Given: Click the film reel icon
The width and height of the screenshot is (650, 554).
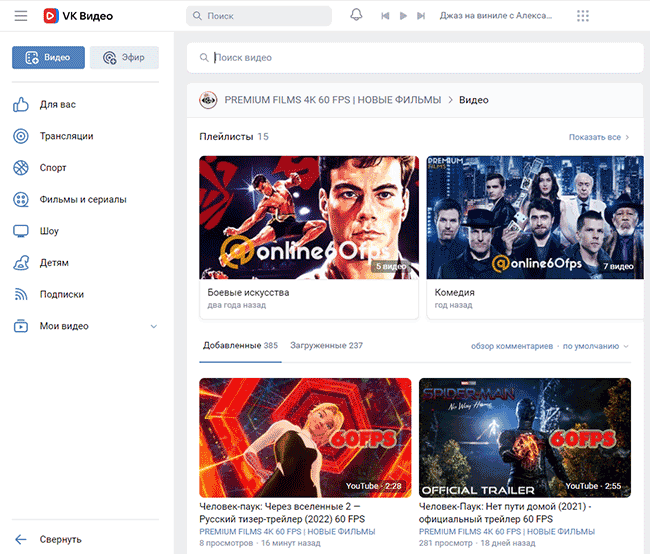Looking at the screenshot, I should tap(21, 199).
